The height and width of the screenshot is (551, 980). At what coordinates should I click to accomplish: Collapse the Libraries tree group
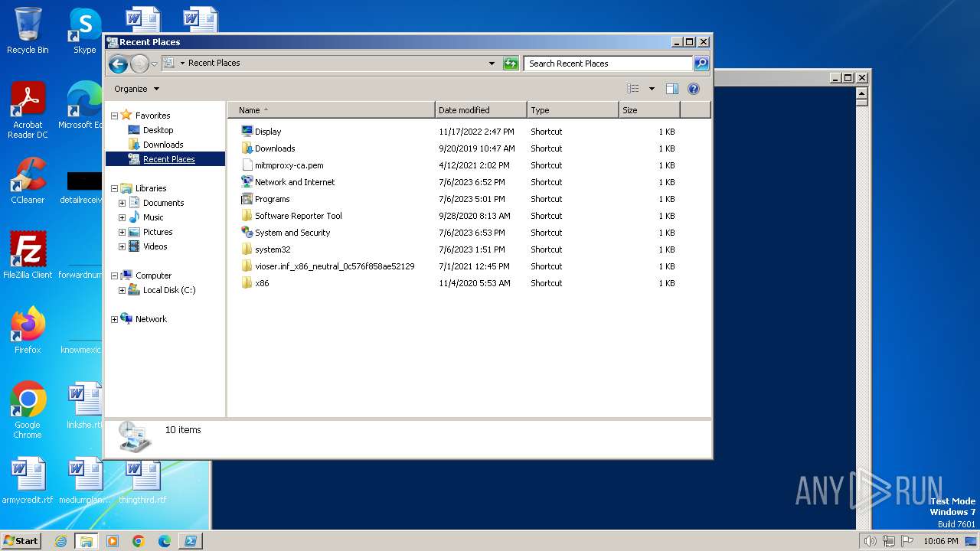click(115, 189)
